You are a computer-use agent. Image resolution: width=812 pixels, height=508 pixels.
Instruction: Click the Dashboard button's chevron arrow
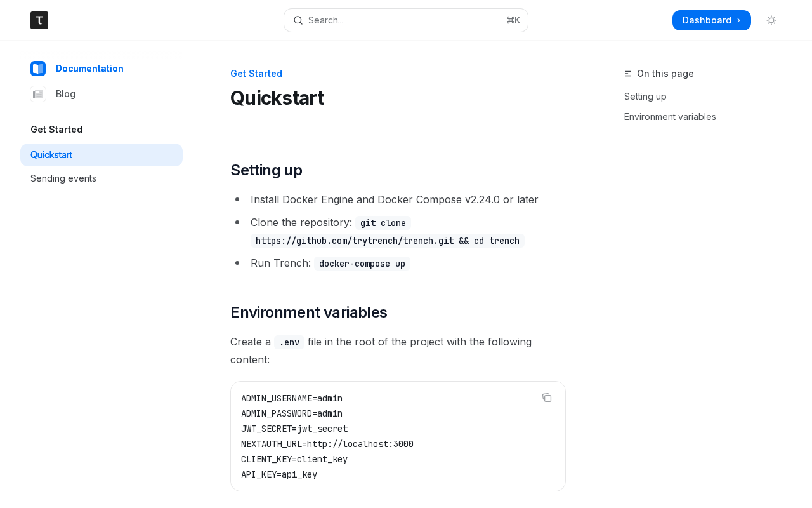point(738,20)
